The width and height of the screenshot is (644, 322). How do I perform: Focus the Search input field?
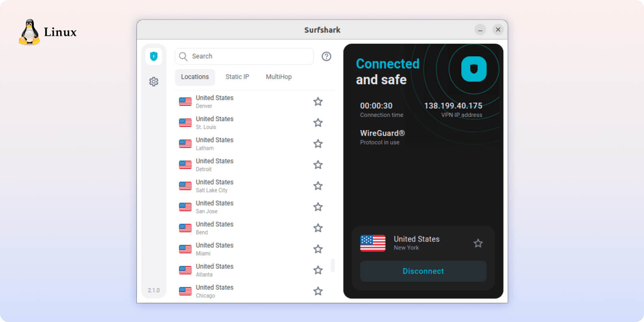(x=250, y=56)
